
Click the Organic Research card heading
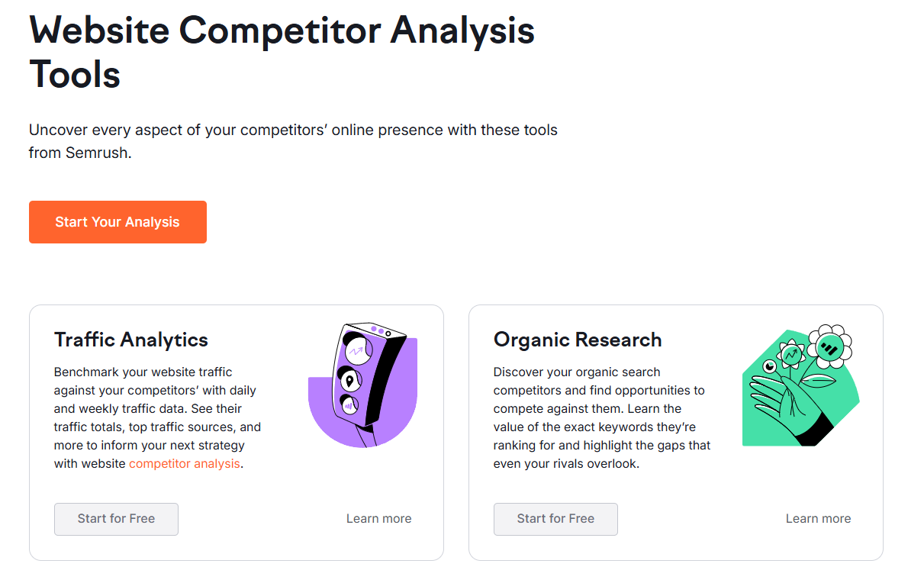pos(578,340)
